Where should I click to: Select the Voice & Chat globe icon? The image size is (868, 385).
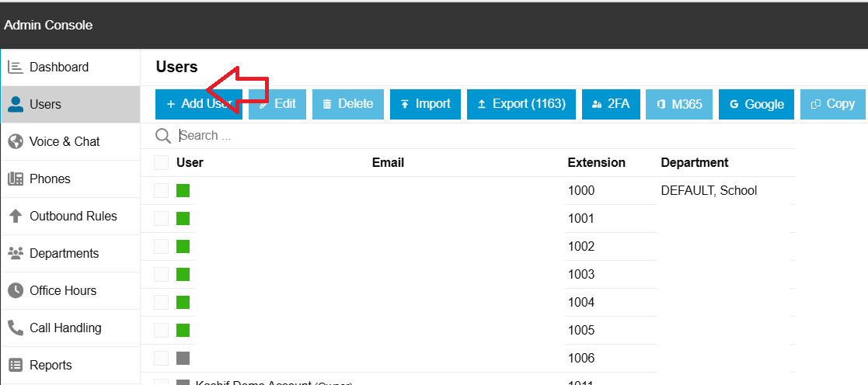15,141
